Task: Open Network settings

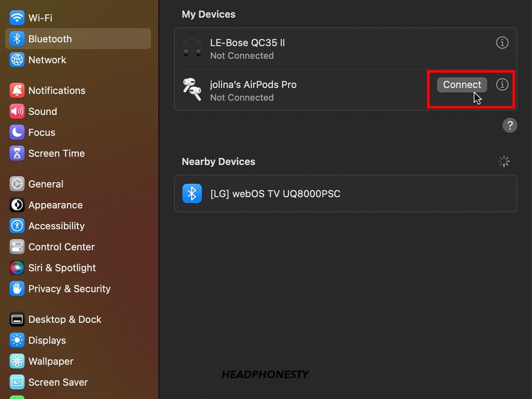Action: (x=47, y=60)
